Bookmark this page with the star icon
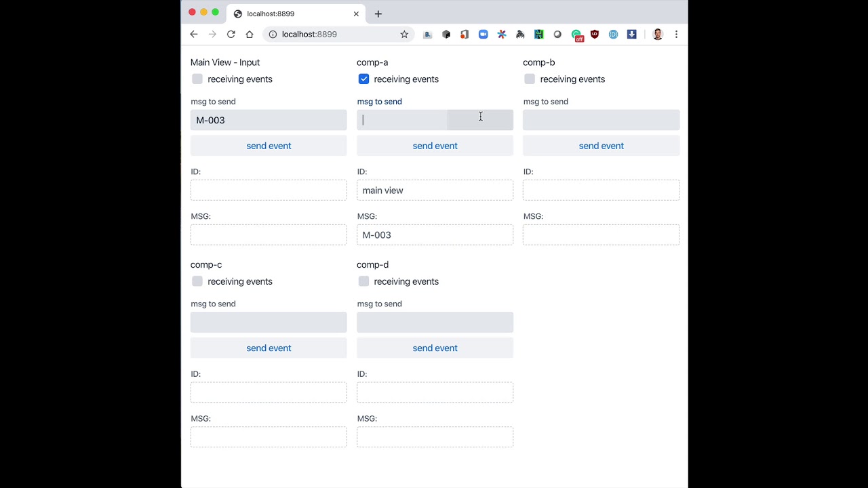The height and width of the screenshot is (488, 868). pos(404,34)
